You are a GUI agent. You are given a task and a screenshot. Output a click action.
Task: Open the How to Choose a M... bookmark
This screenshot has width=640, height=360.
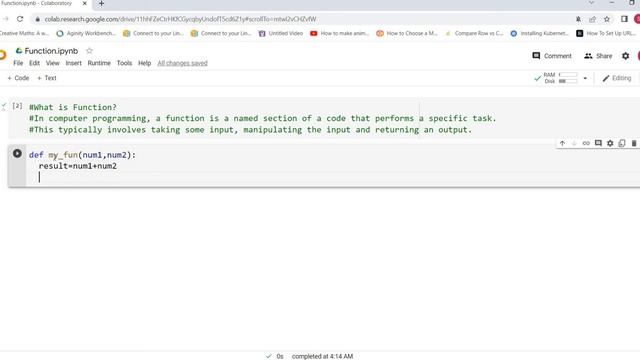coord(407,33)
